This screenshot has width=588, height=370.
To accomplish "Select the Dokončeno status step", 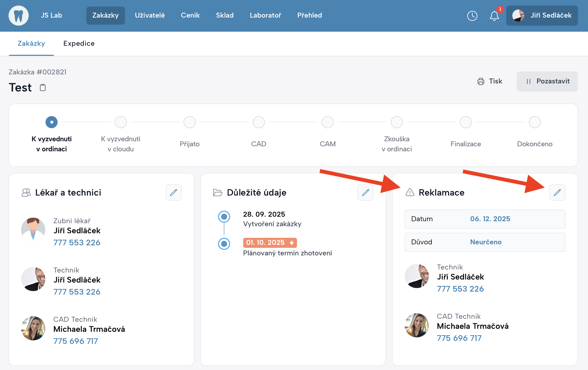I will tap(535, 122).
